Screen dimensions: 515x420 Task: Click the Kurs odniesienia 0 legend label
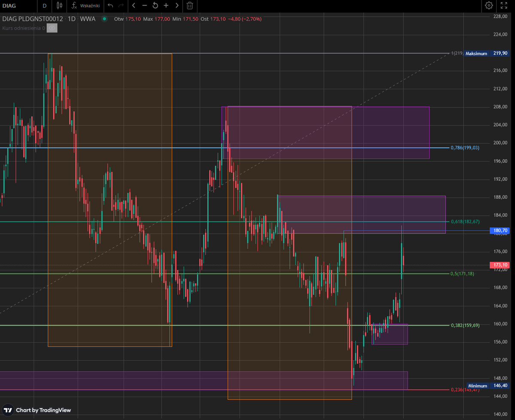tap(24, 28)
